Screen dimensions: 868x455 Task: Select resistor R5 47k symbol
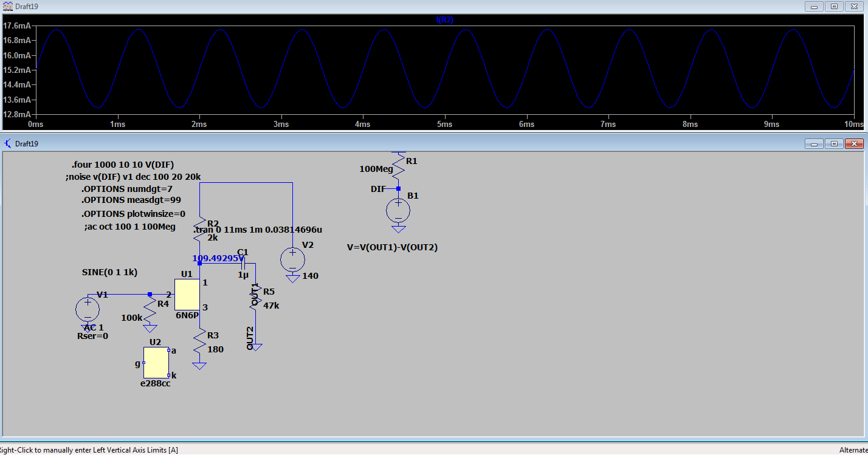pos(256,296)
